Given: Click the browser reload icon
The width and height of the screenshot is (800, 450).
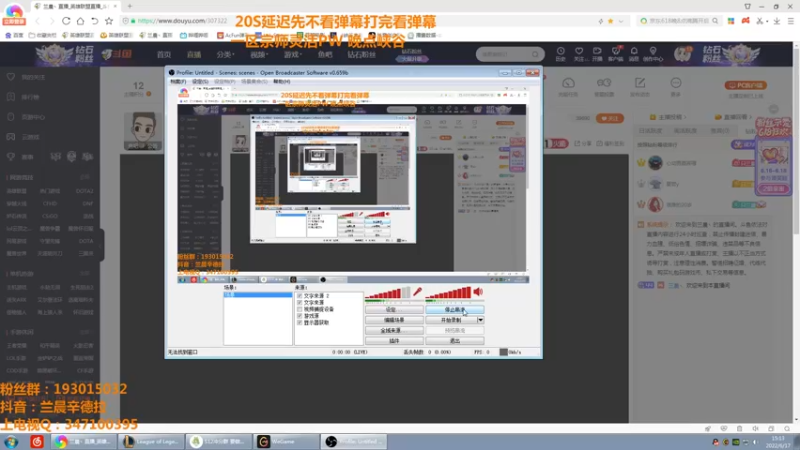Looking at the screenshot, I should pyautogui.click(x=66, y=21).
